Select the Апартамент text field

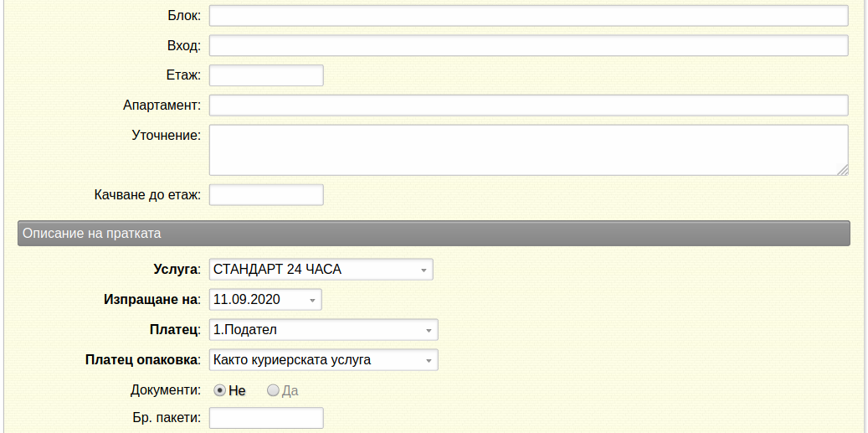coord(528,106)
